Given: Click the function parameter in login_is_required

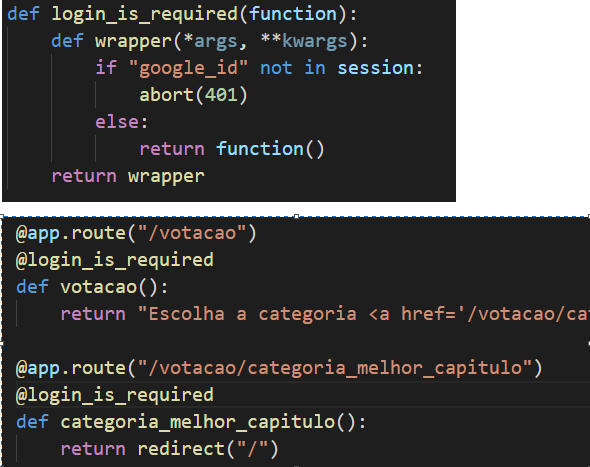Looking at the screenshot, I should [x=293, y=14].
